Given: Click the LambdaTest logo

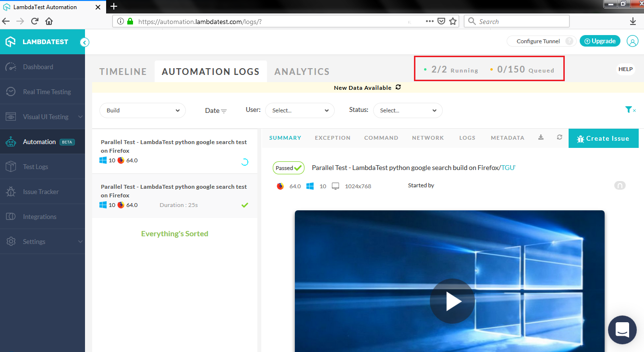Looking at the screenshot, I should [37, 42].
